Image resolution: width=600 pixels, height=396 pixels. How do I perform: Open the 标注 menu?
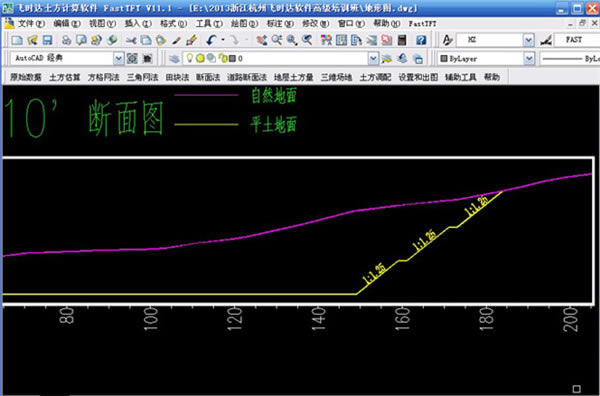tap(280, 23)
